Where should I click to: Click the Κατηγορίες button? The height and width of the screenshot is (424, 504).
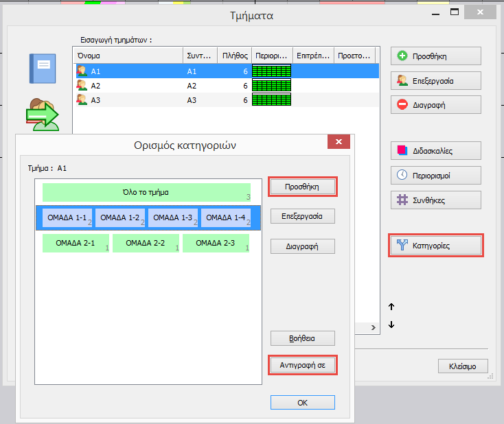click(435, 245)
